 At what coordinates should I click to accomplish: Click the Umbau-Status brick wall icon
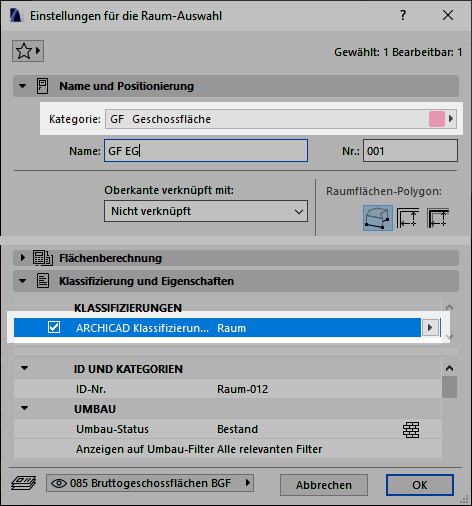(411, 429)
